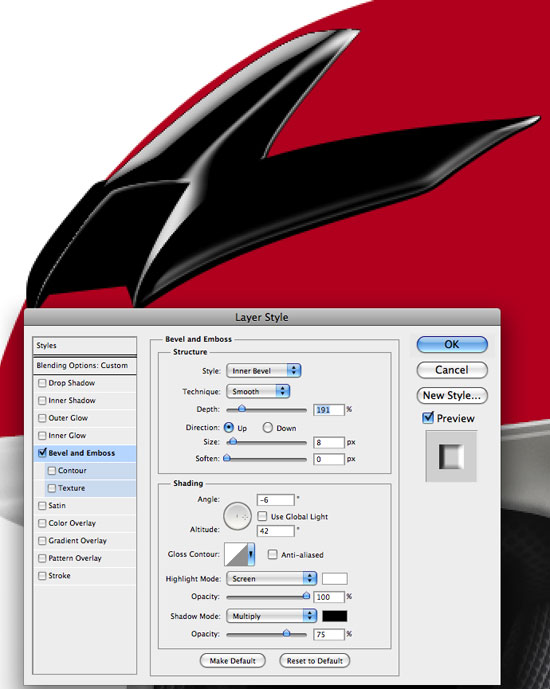Select the Down direction radio button

pos(268,427)
